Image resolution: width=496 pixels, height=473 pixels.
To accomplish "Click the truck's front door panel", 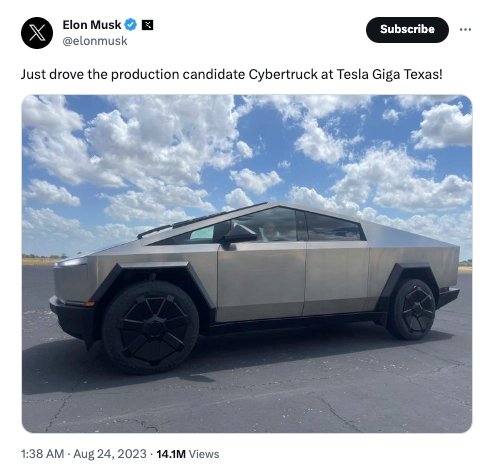I will [x=261, y=278].
